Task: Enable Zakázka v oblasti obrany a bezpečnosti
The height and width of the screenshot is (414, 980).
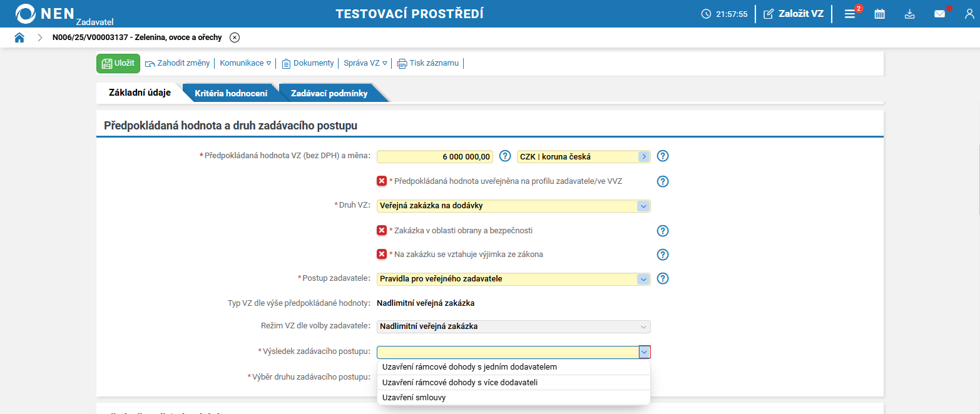Action: point(381,230)
